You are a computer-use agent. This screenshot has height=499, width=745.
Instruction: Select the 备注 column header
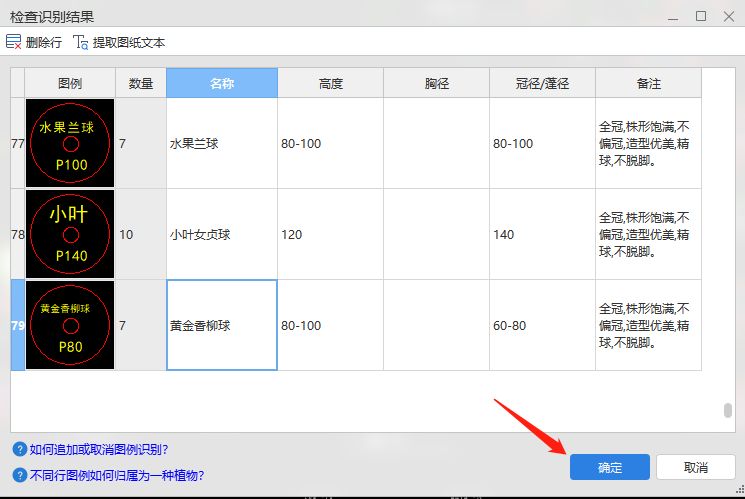point(649,83)
